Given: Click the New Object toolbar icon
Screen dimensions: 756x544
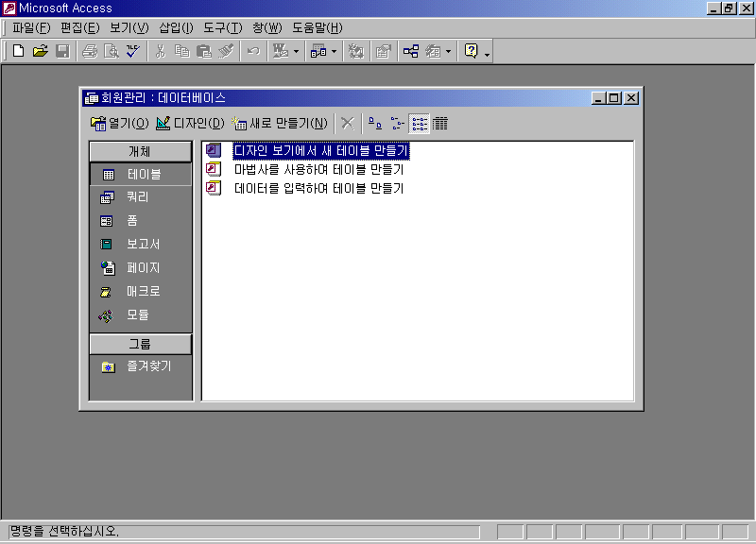Looking at the screenshot, I should (x=433, y=51).
